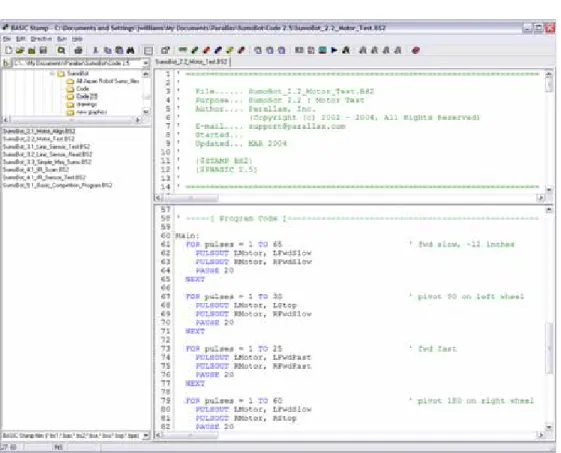Viewport: 561px width, 453px height.
Task: Click the Find binoculars icon
Action: (x=131, y=50)
